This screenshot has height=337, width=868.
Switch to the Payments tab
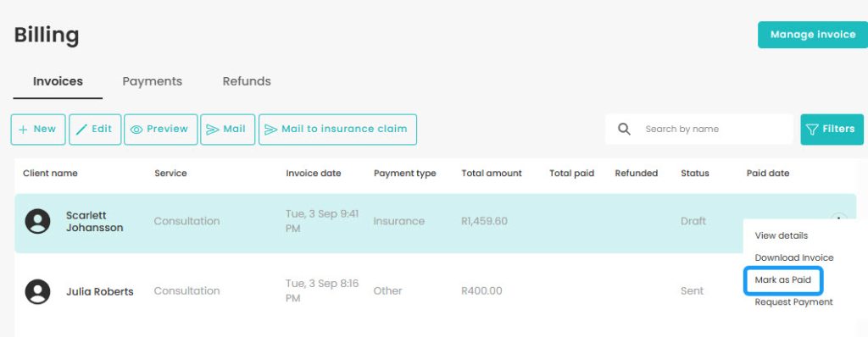(x=153, y=81)
